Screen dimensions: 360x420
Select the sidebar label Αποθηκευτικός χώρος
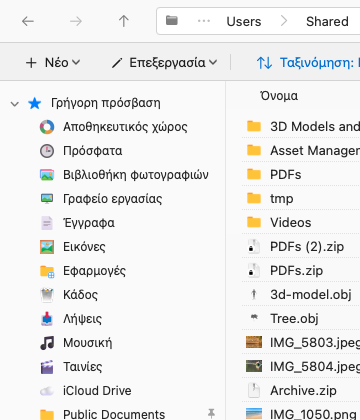(x=125, y=127)
